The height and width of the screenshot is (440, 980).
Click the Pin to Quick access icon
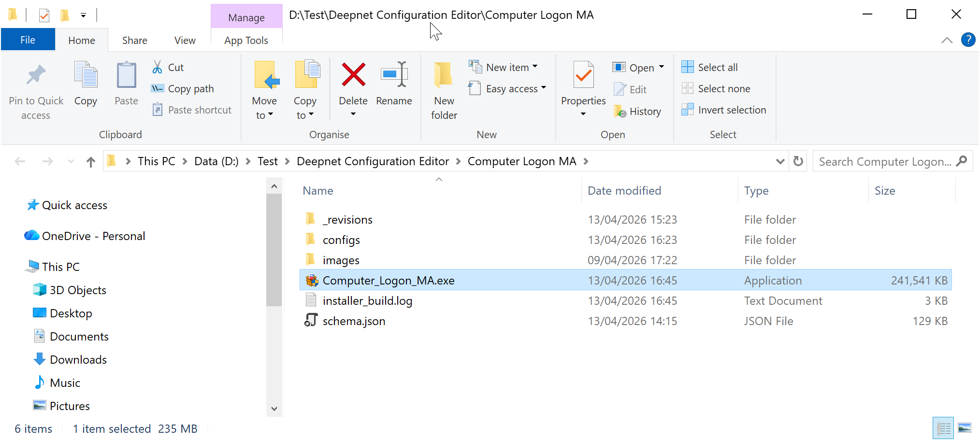[36, 75]
